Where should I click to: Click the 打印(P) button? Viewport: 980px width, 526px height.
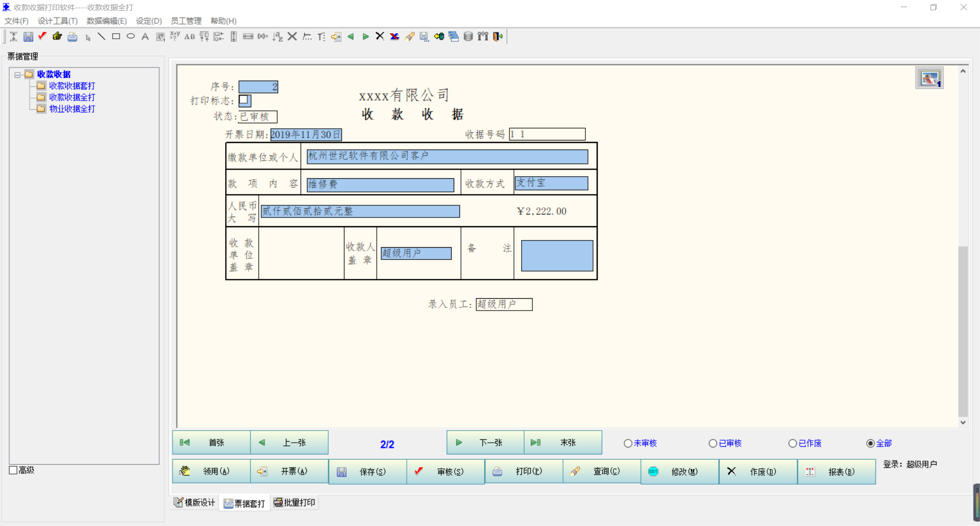tap(524, 471)
